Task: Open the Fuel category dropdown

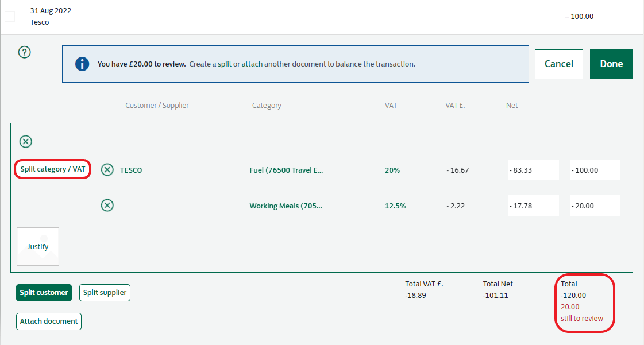Action: (x=286, y=170)
